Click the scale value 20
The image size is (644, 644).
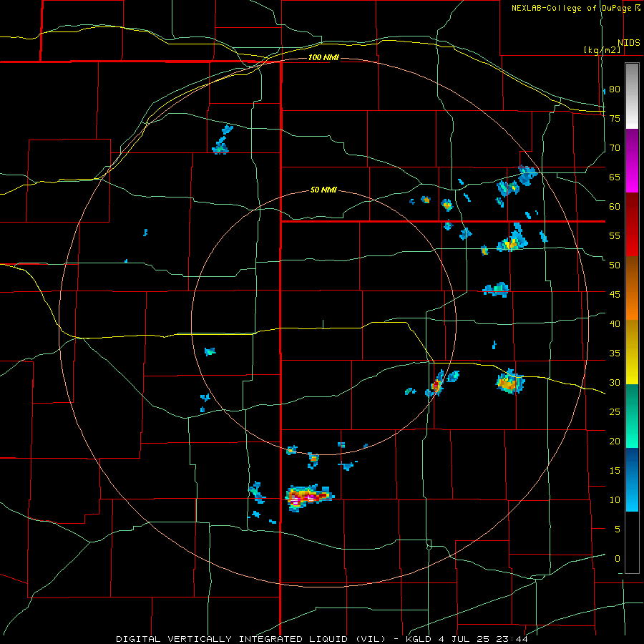click(x=615, y=441)
